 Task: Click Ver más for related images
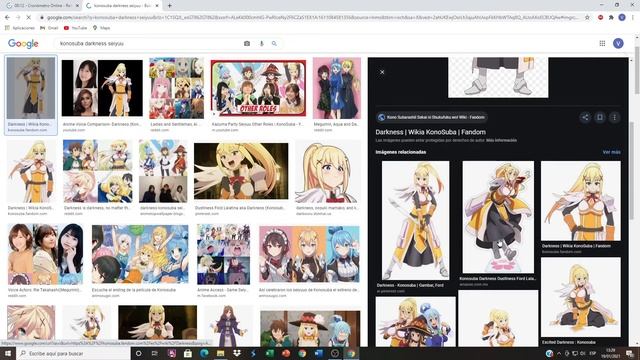pos(611,152)
